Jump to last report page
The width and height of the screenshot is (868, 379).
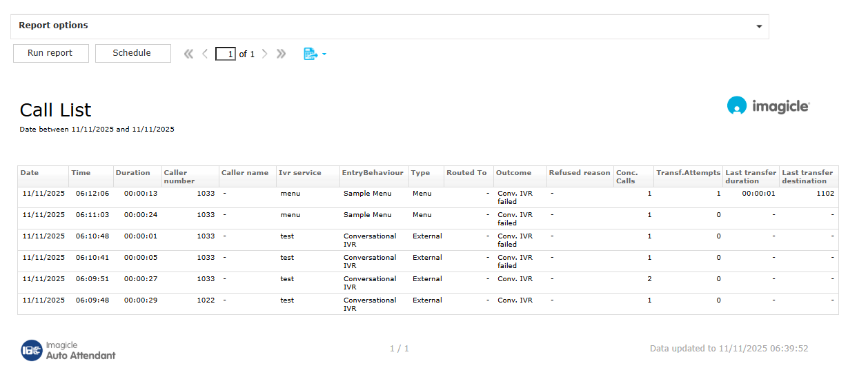[x=281, y=54]
